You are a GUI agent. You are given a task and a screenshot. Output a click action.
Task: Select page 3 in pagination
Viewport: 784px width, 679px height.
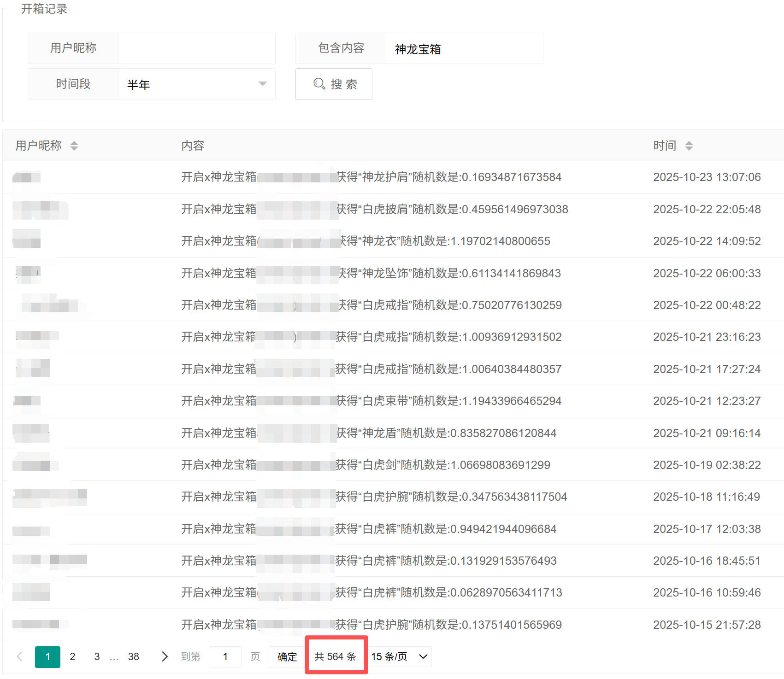(x=97, y=656)
